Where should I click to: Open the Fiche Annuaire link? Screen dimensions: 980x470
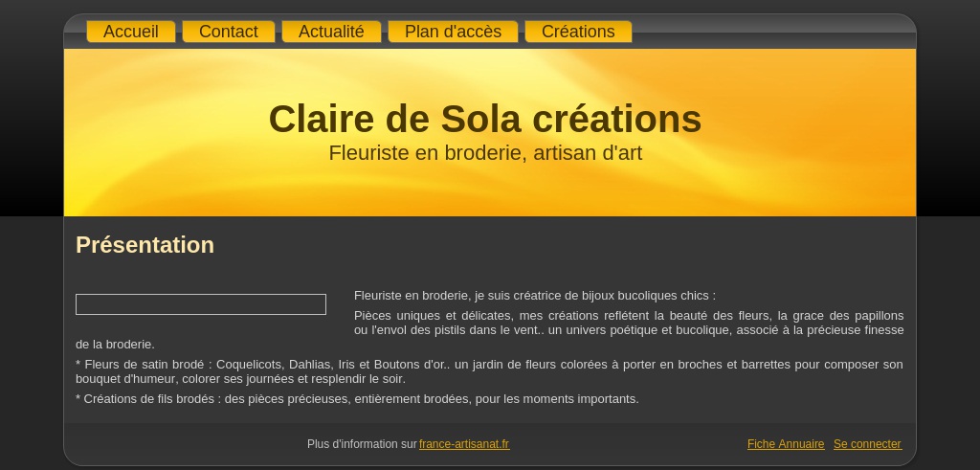click(786, 444)
